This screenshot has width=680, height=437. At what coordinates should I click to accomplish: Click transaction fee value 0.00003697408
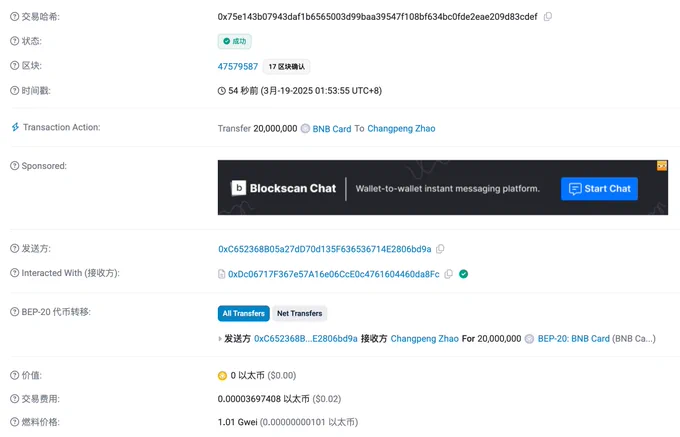[249, 399]
